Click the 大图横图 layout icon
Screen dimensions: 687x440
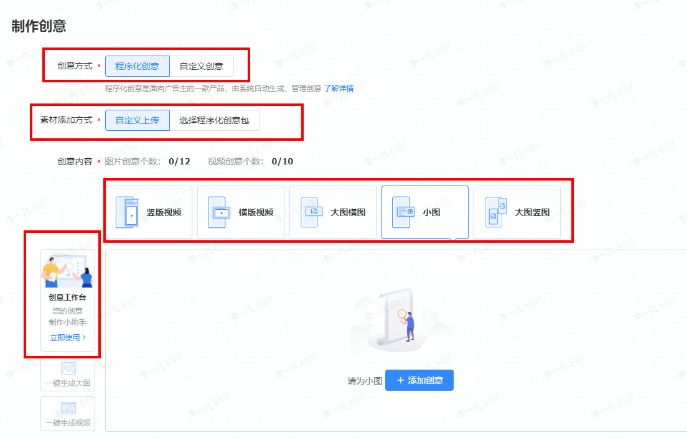tap(311, 212)
